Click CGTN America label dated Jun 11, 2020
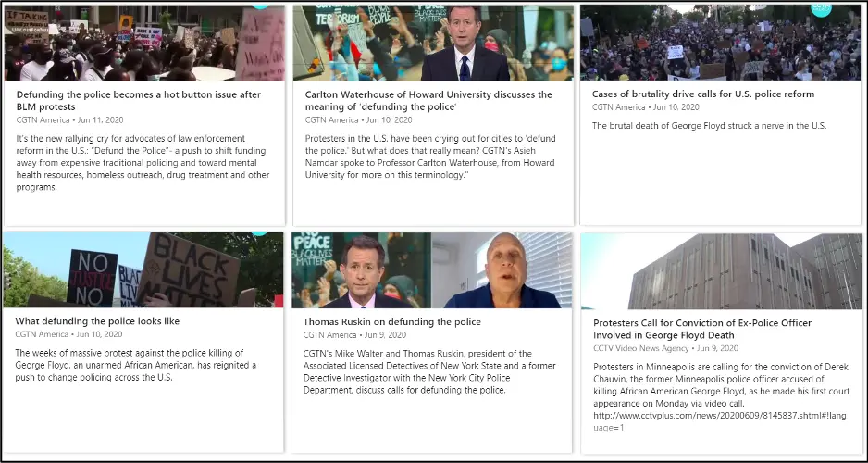 click(43, 120)
